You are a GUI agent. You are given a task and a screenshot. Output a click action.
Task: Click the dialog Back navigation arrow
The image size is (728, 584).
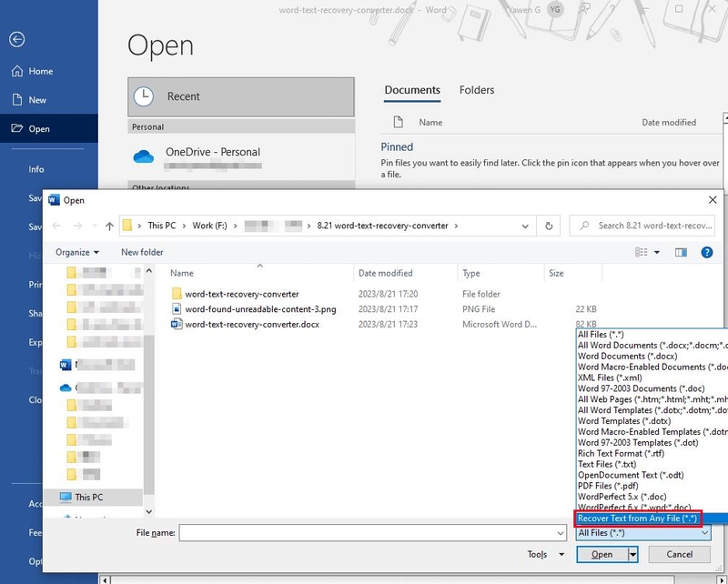pos(56,226)
